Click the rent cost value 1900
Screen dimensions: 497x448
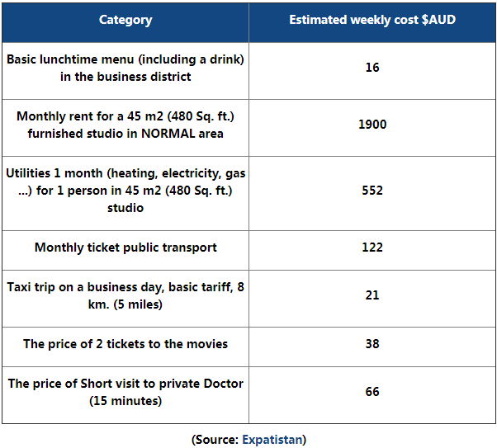pyautogui.click(x=372, y=125)
